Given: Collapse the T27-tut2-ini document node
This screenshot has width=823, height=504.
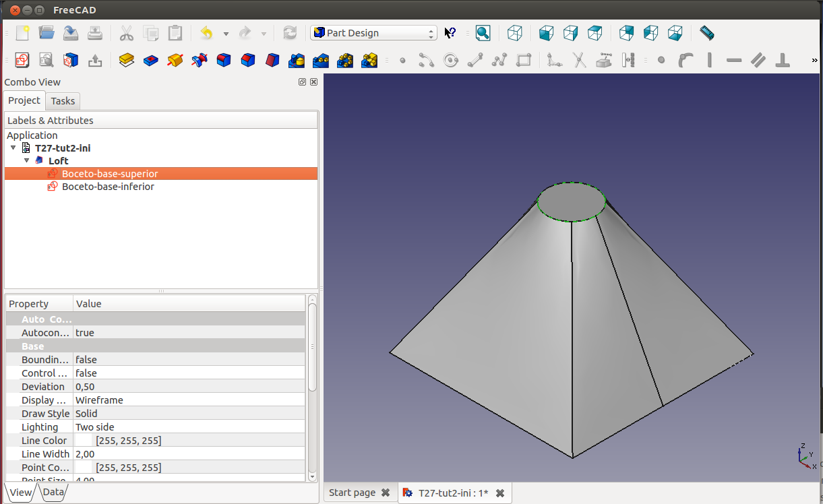Looking at the screenshot, I should tap(13, 148).
